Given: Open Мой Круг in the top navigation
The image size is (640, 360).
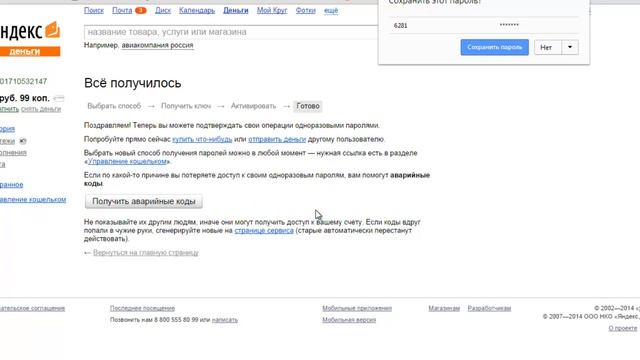Looking at the screenshot, I should tap(272, 11).
